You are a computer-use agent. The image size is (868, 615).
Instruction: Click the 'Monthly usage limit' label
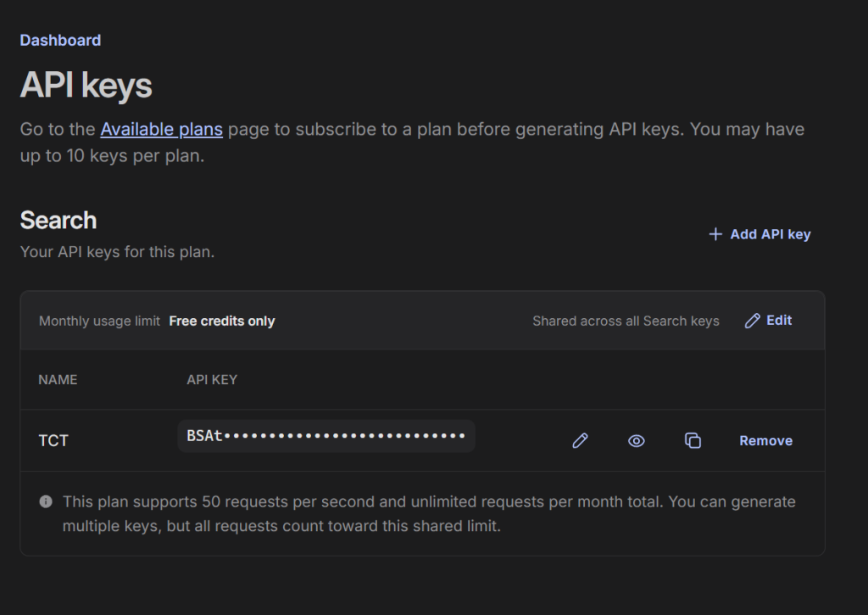[100, 321]
